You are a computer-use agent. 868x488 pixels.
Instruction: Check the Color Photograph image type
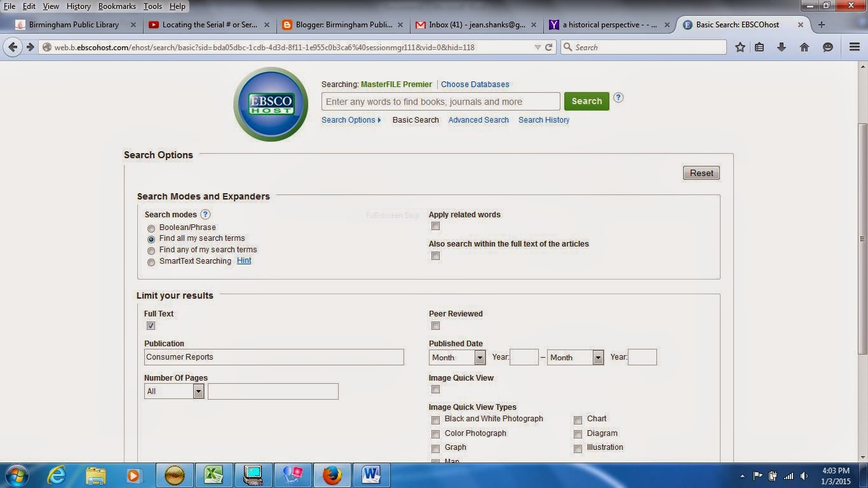coord(435,435)
